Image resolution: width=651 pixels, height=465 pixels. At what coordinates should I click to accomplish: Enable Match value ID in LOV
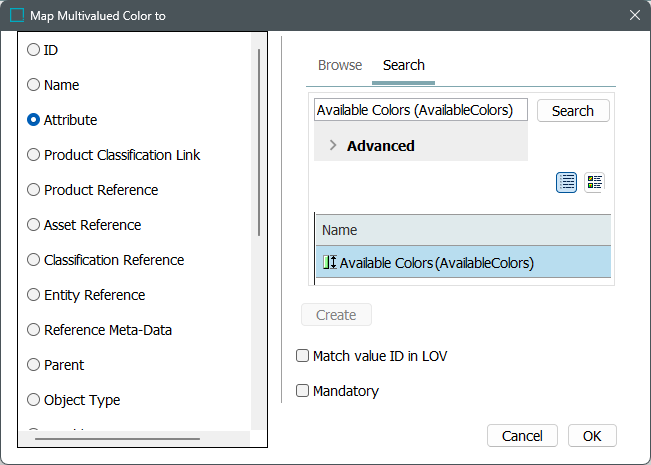302,355
